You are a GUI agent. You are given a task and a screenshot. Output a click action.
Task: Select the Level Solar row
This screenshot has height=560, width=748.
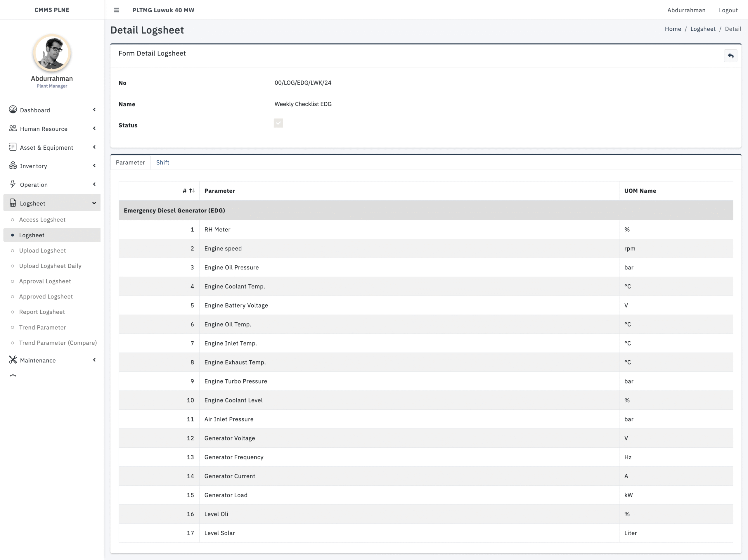(426, 533)
